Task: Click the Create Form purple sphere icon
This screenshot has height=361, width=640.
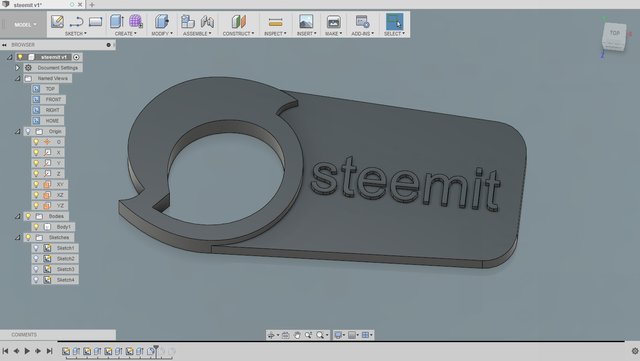Action: pos(136,21)
